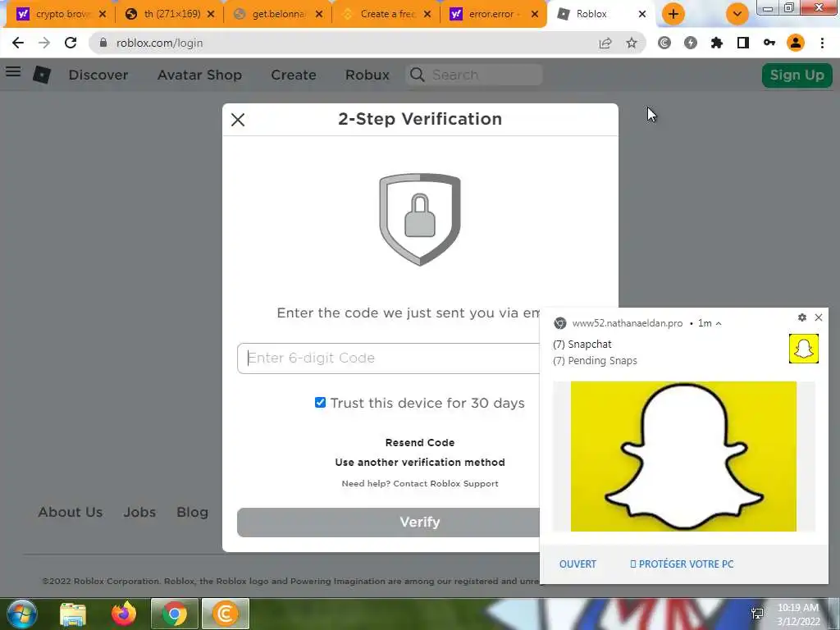
Task: Open Blog footer link
Action: click(192, 512)
